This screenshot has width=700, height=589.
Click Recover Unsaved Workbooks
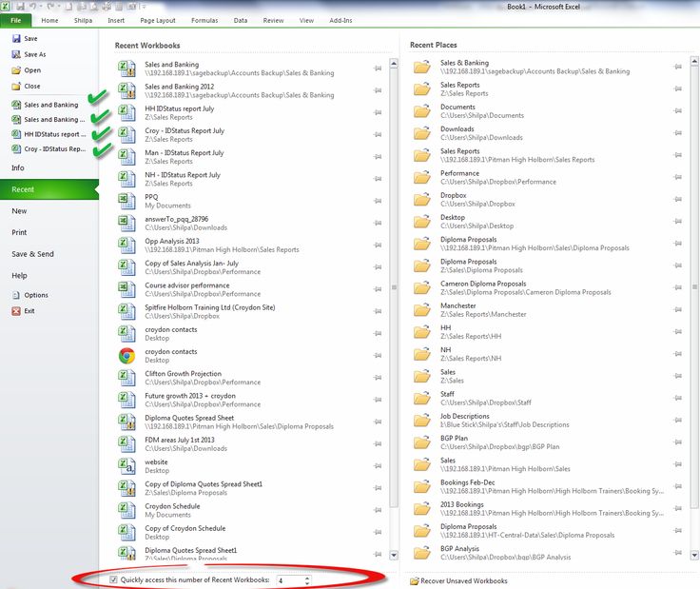tap(459, 581)
